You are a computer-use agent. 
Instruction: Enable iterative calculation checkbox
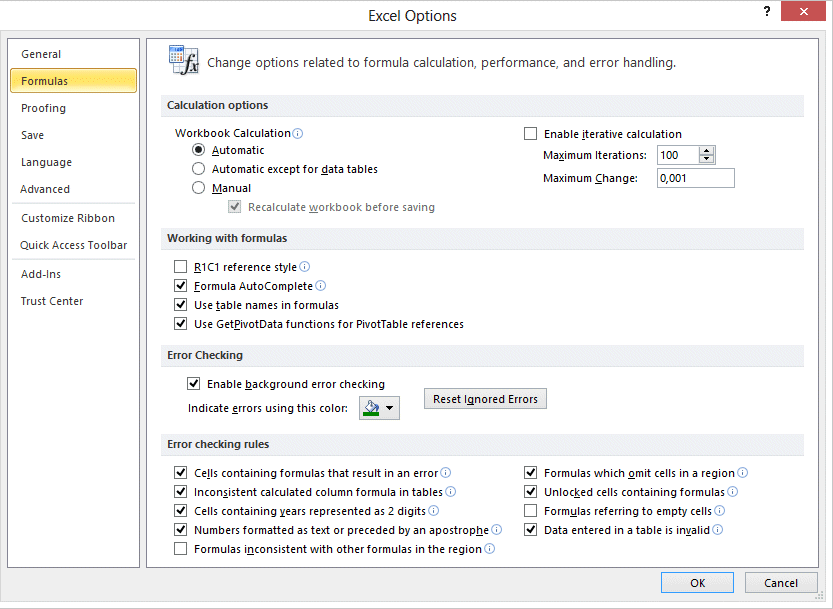coord(530,134)
